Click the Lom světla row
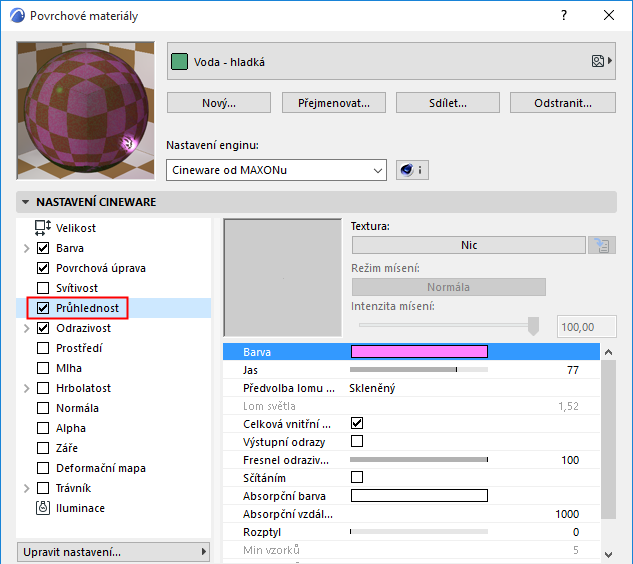 pyautogui.click(x=411, y=406)
